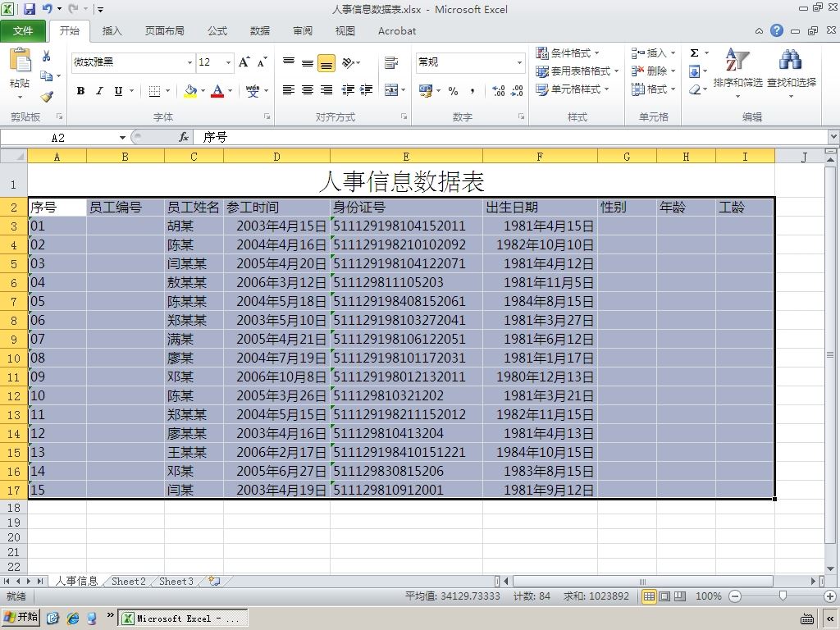Screen dimensions: 840x630
Task: Click the Increase Font Size icon
Action: click(244, 62)
